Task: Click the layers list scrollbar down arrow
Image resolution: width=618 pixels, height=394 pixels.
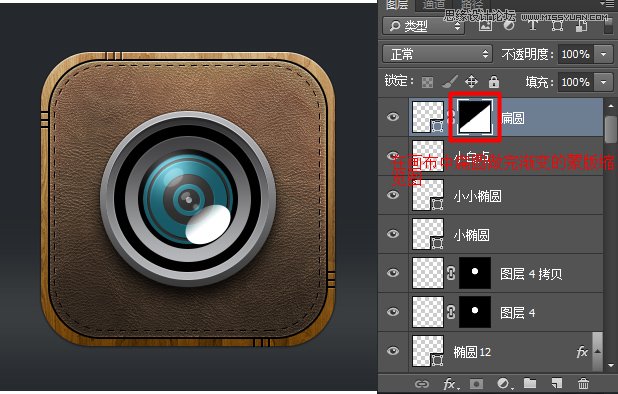Action: coord(610,365)
